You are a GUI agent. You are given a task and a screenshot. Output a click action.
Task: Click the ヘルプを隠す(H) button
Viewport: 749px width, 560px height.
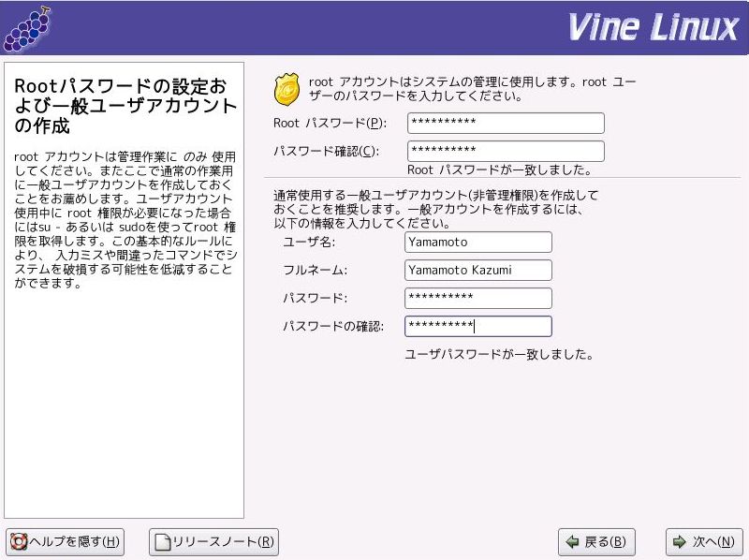[x=65, y=542]
